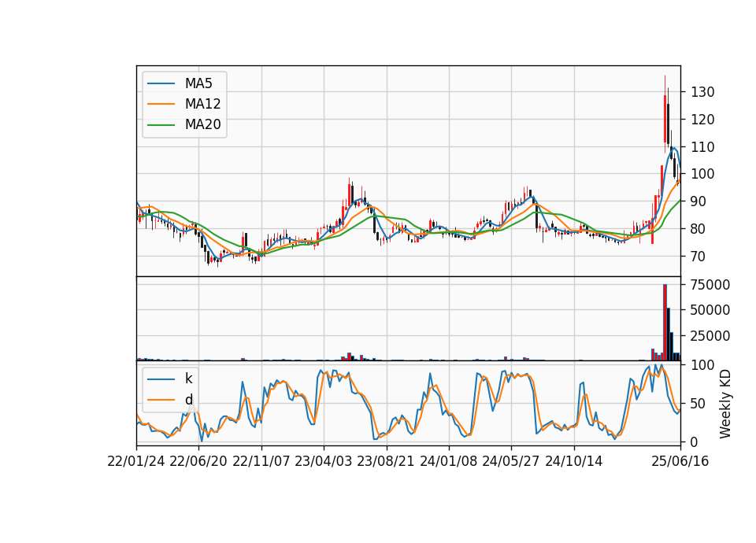Click the 75000 volume axis label
Screen dimensions: 756x543
pyautogui.click(x=710, y=285)
